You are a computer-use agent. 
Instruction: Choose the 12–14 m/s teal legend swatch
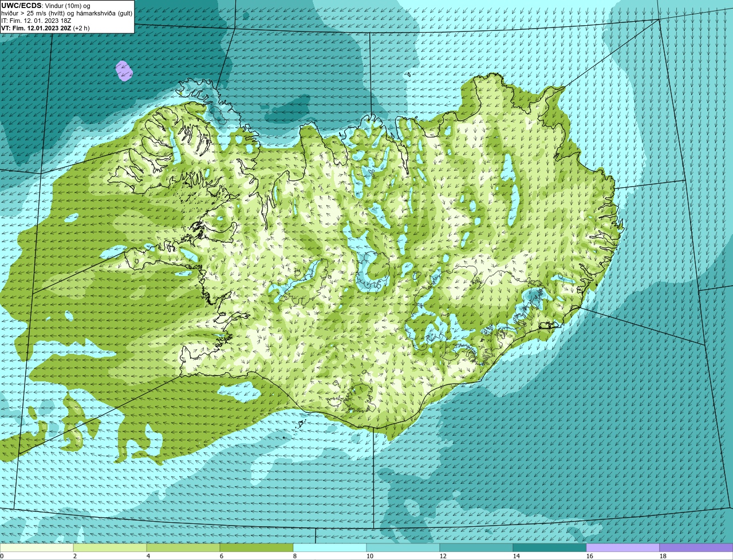point(476,547)
